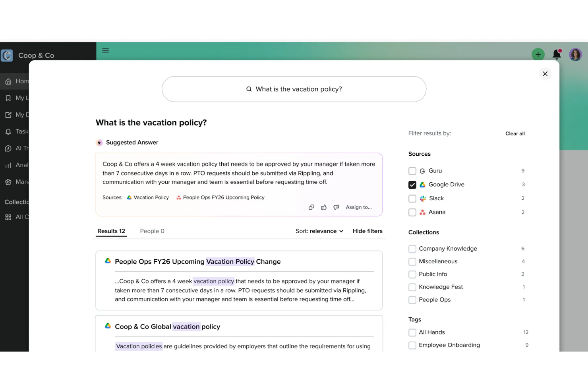Switch to the People 0 tab
The height and width of the screenshot is (392, 588).
152,231
